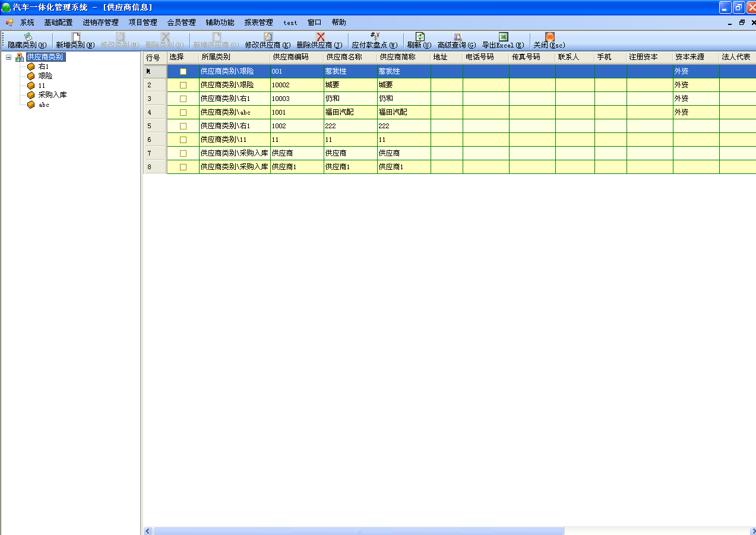Tick the checkbox for 供应商1 row
Image resolution: width=756 pixels, height=535 pixels.
[x=183, y=167]
